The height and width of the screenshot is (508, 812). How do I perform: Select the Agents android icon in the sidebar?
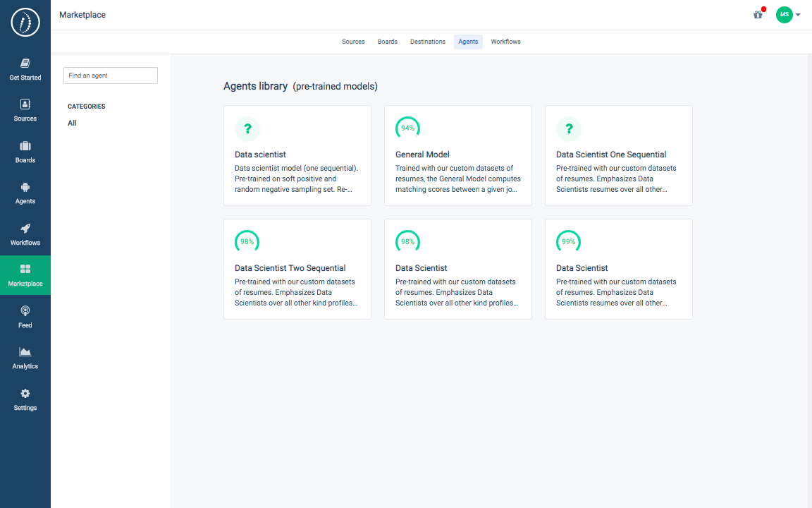coord(25,188)
